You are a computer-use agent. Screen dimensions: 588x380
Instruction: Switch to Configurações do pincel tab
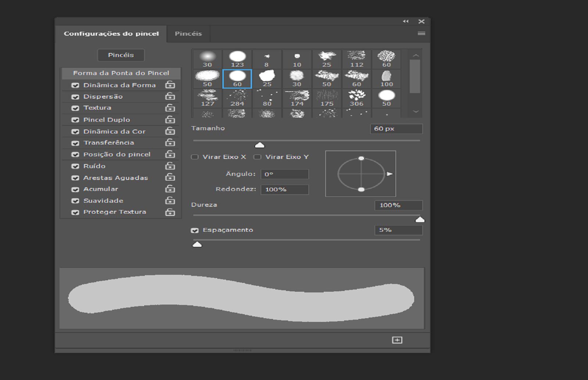click(111, 33)
